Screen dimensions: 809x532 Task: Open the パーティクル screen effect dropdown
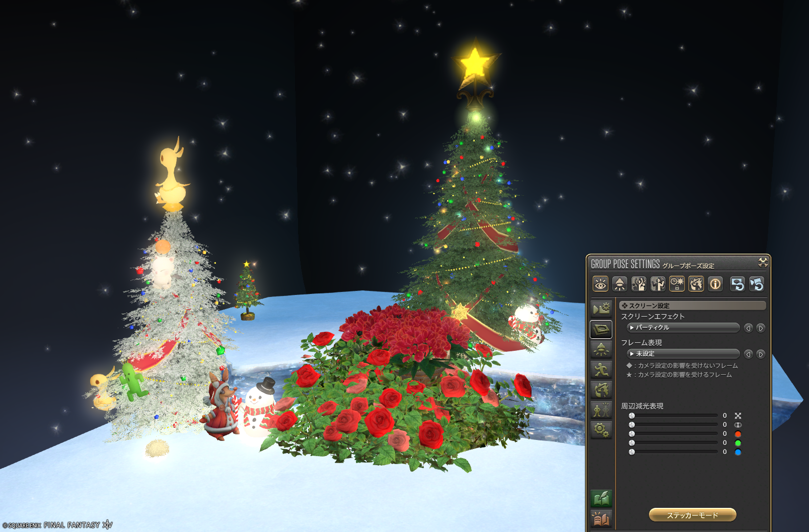683,328
